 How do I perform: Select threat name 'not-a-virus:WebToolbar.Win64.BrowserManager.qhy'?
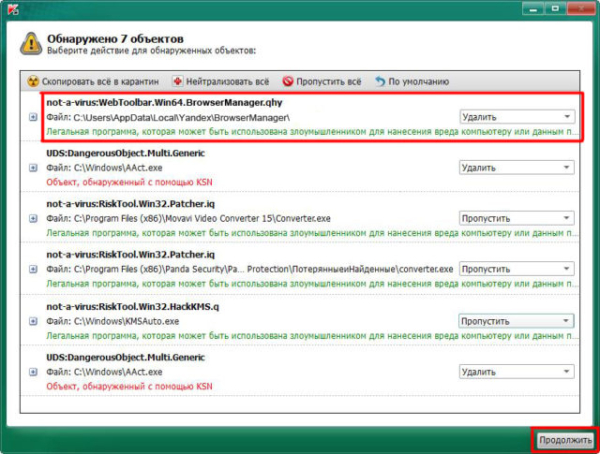pos(165,103)
